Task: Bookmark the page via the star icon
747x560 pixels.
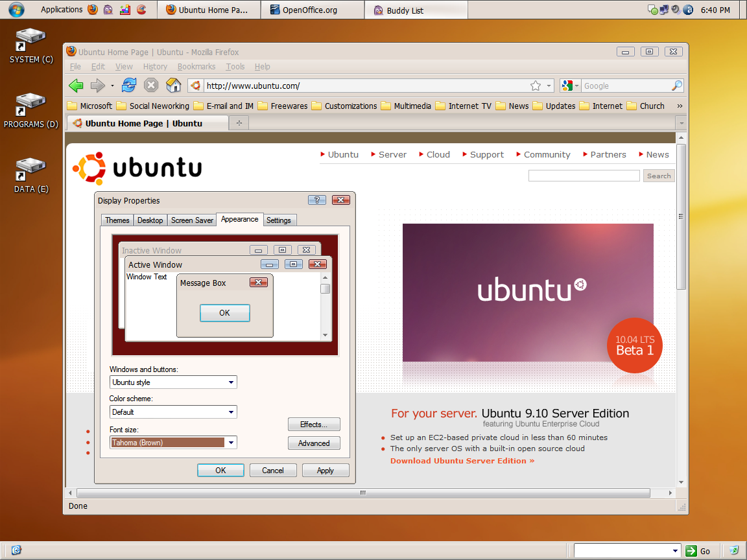Action: pos(534,85)
